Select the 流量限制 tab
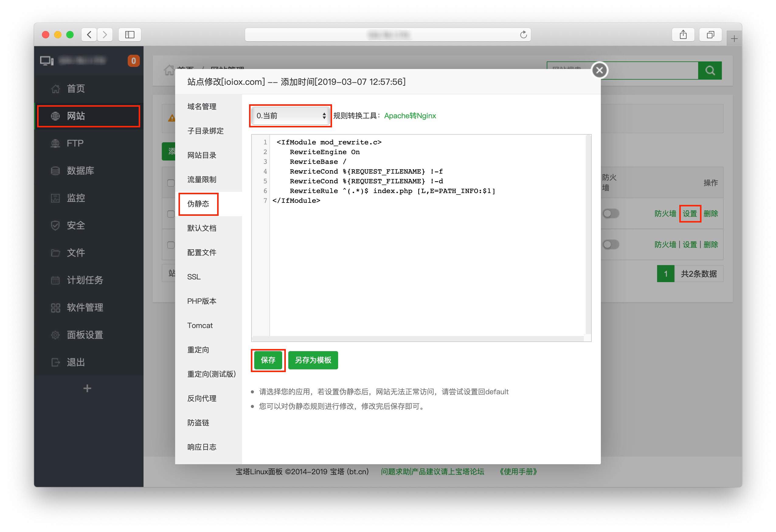 (208, 180)
